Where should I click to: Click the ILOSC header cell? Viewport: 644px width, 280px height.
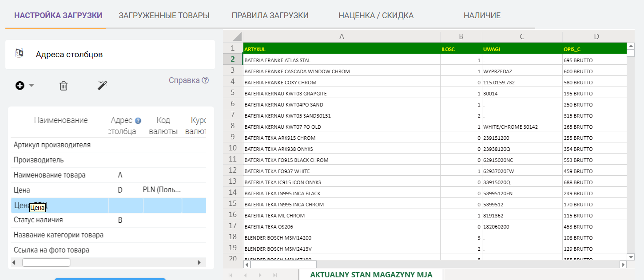point(461,49)
